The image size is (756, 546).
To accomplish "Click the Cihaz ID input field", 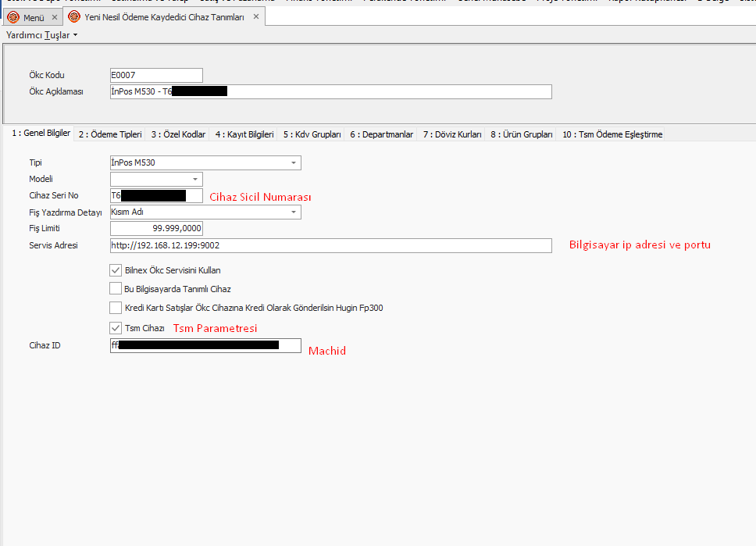I will pos(205,345).
